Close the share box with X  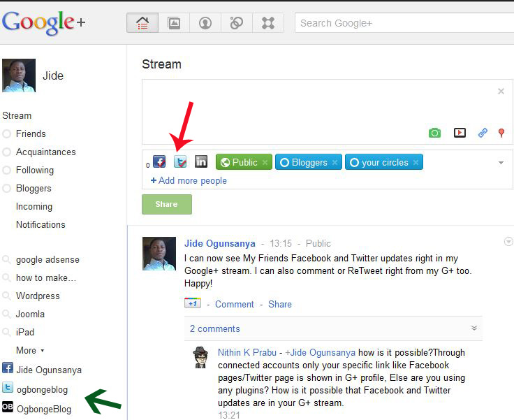click(501, 92)
